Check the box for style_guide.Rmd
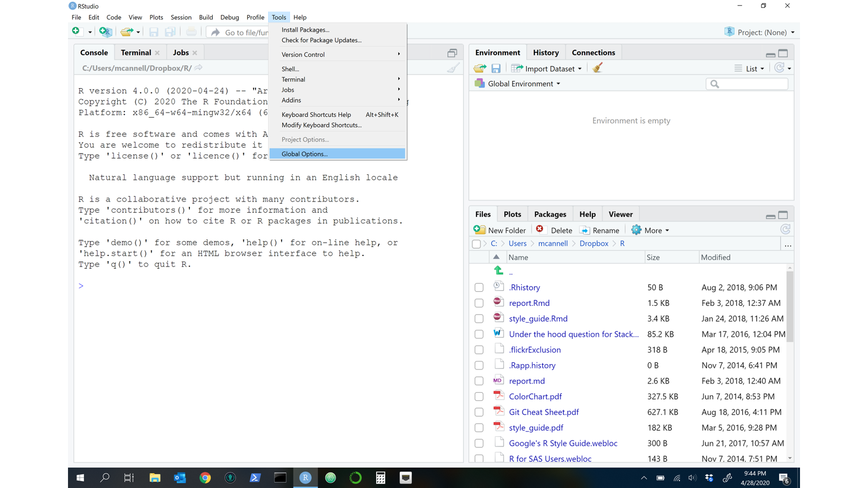The width and height of the screenshot is (868, 488). [479, 319]
